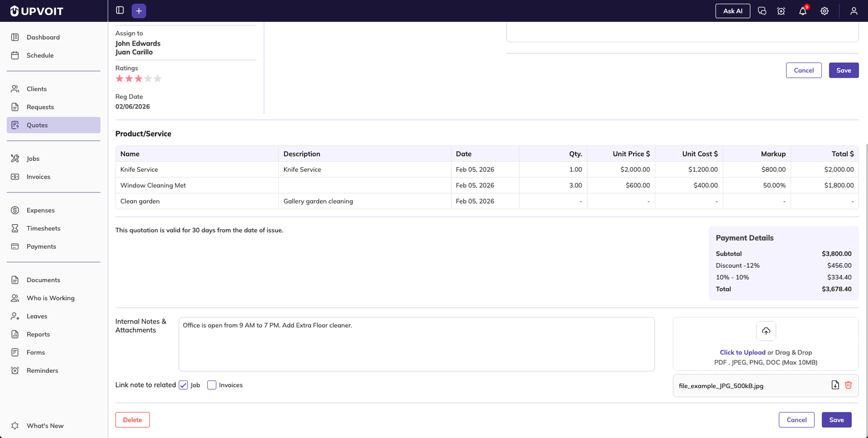Download the attached file_example JPG file
868x438 pixels.
tap(835, 385)
